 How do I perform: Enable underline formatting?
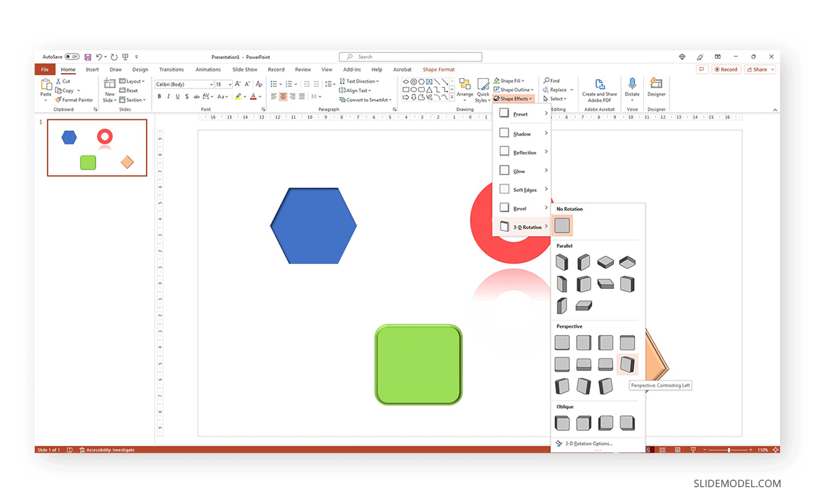click(x=177, y=96)
